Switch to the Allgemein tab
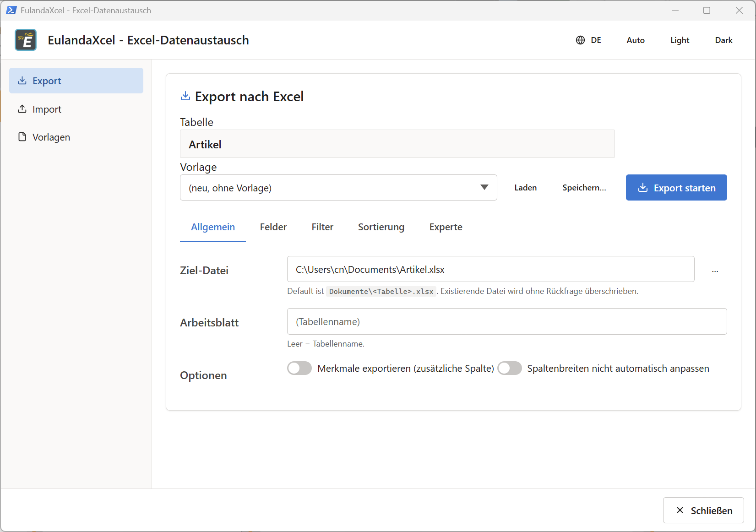The height and width of the screenshot is (532, 756). [213, 227]
